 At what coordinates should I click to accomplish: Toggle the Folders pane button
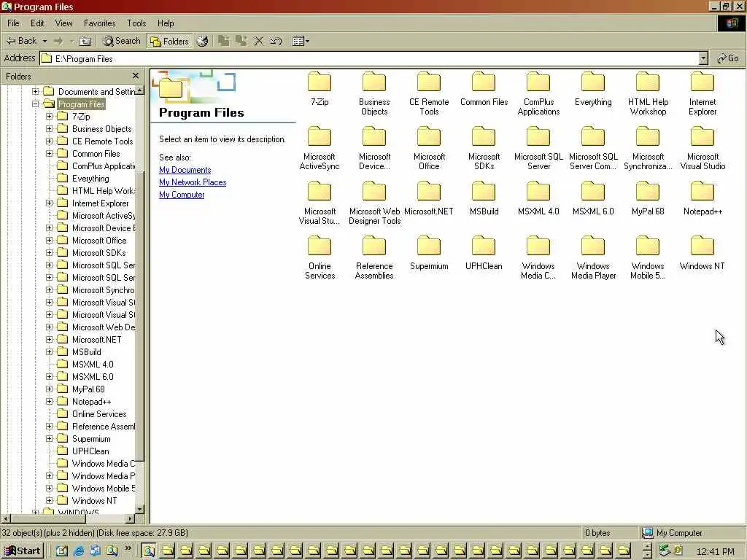point(169,41)
